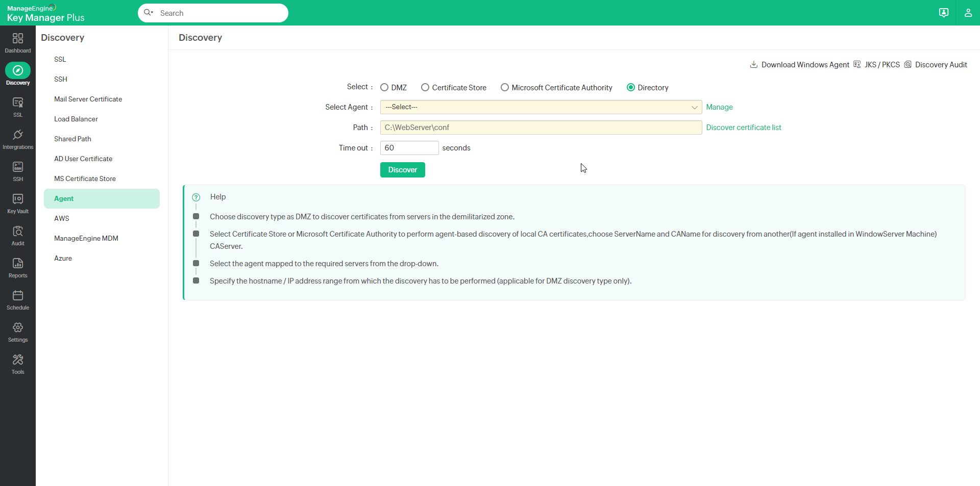980x486 pixels.
Task: Open the Select Agent dropdown
Action: [x=540, y=107]
